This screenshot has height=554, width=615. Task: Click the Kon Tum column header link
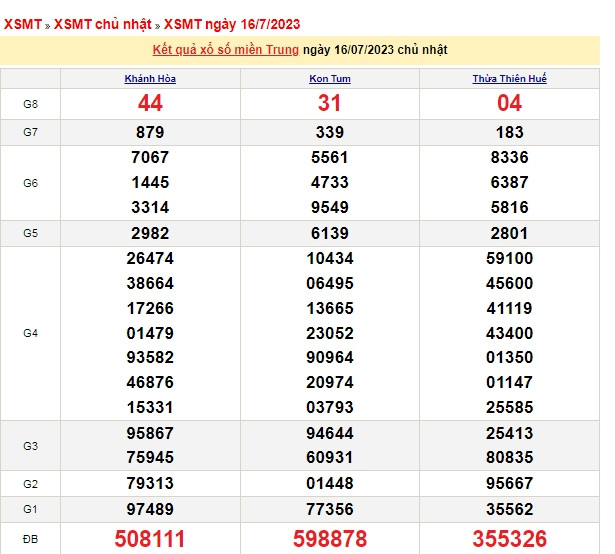tap(329, 78)
